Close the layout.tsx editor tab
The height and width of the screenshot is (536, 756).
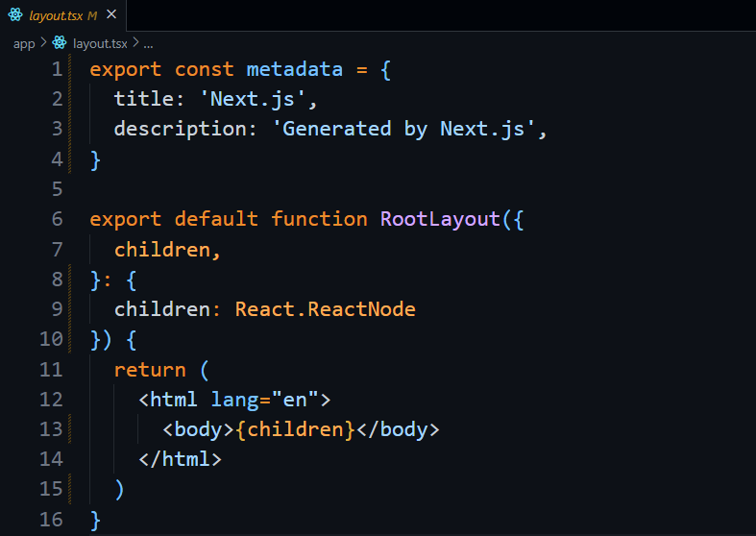point(110,15)
